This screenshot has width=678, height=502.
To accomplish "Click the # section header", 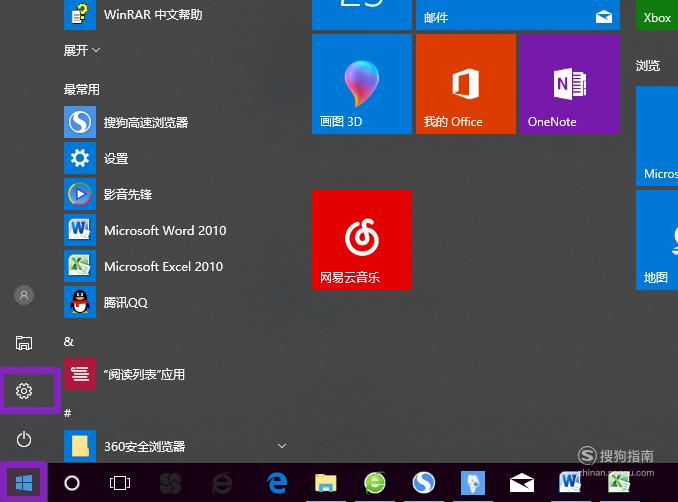I will tap(67, 413).
